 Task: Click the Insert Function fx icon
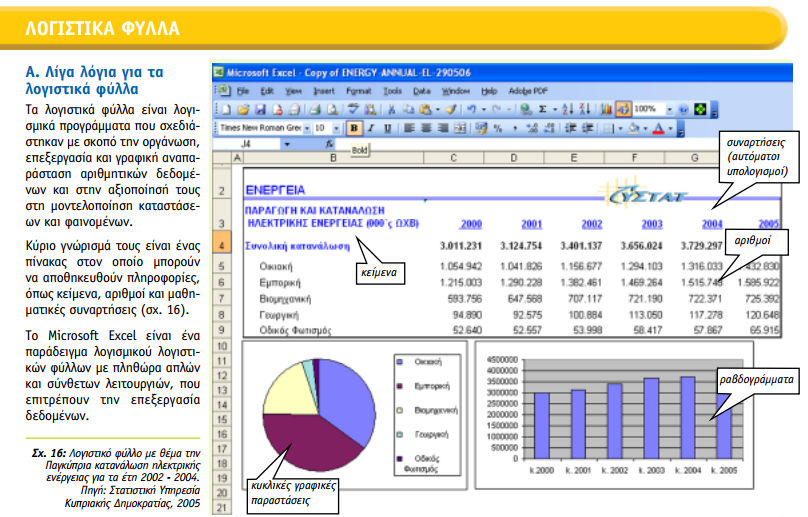[x=329, y=144]
